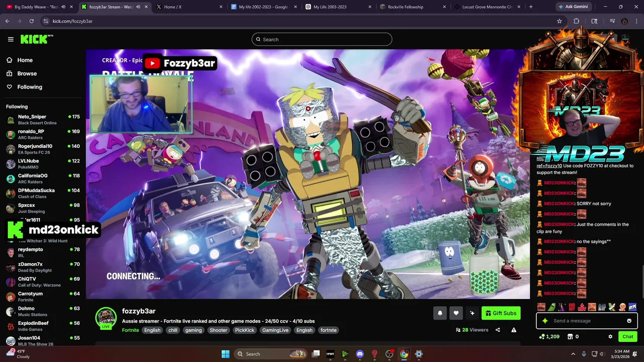The height and width of the screenshot is (362, 644).
Task: Open Settings gear from taskbar
Action: [419, 354]
